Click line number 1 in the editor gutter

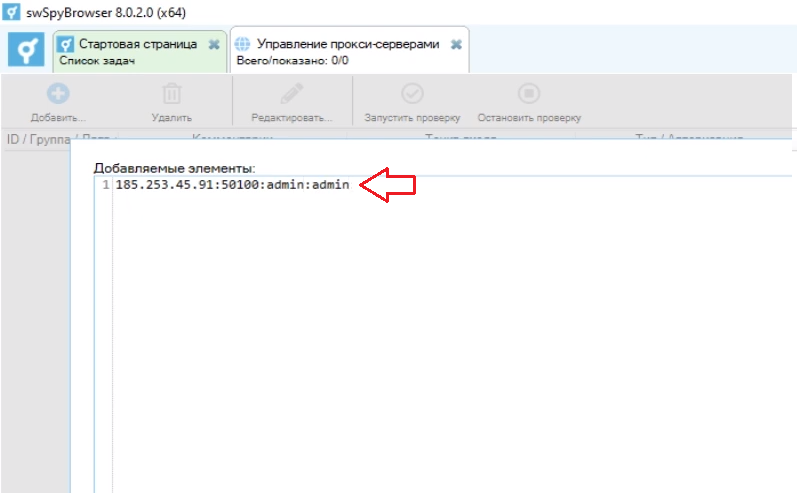click(x=105, y=186)
